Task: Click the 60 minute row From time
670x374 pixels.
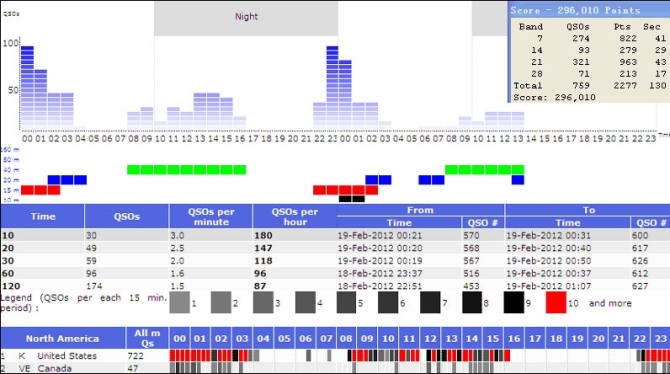Action: tap(380, 274)
